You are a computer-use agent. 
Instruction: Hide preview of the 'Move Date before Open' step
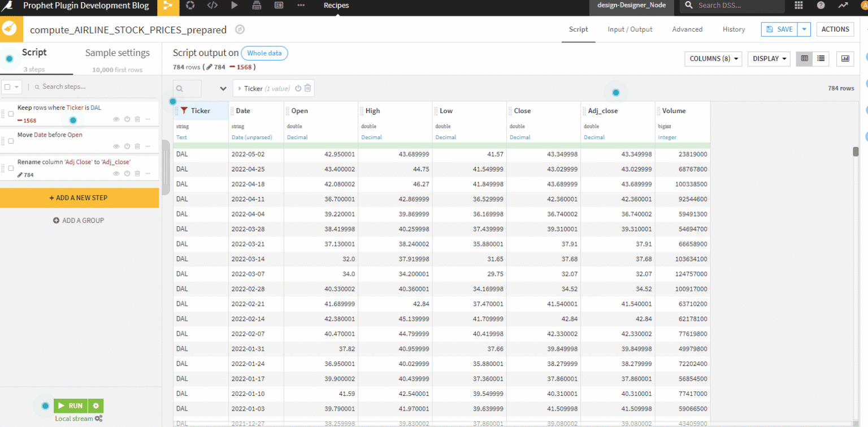116,145
